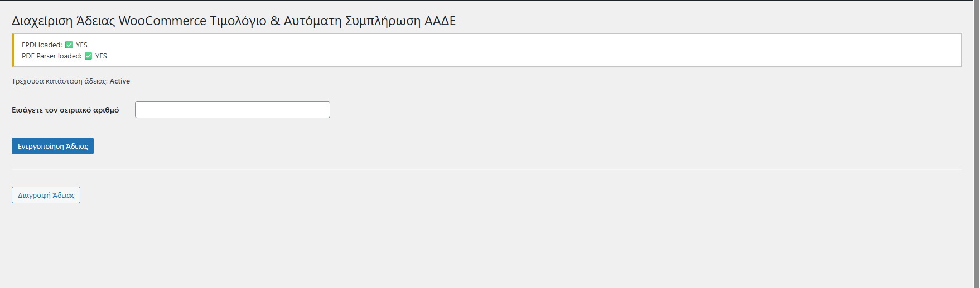This screenshot has width=980, height=288.
Task: Focus the serial number input field
Action: pos(233,110)
